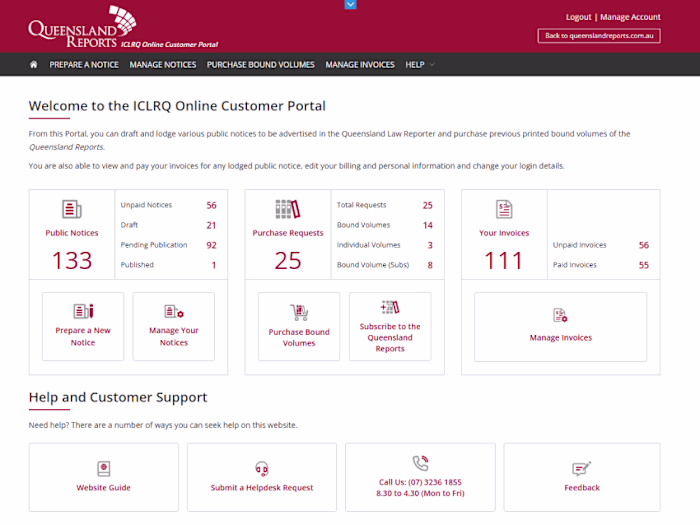Image resolution: width=700 pixels, height=525 pixels.
Task: Click the Call Us: (07) 3236 1855 text
Action: (420, 482)
